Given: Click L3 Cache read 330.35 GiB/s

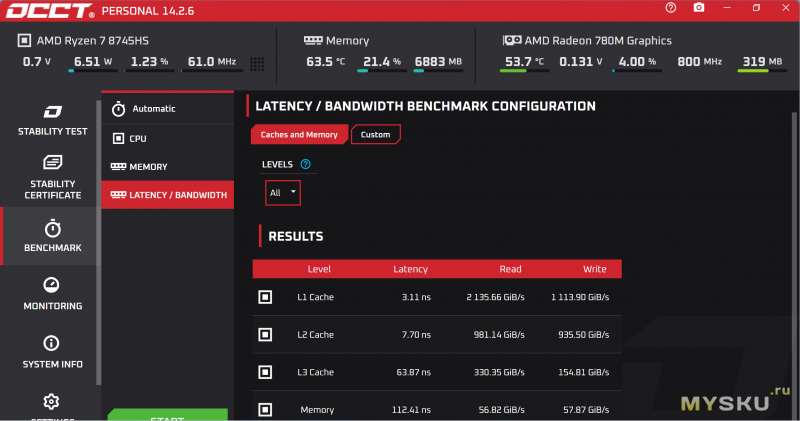Looking at the screenshot, I should click(499, 372).
